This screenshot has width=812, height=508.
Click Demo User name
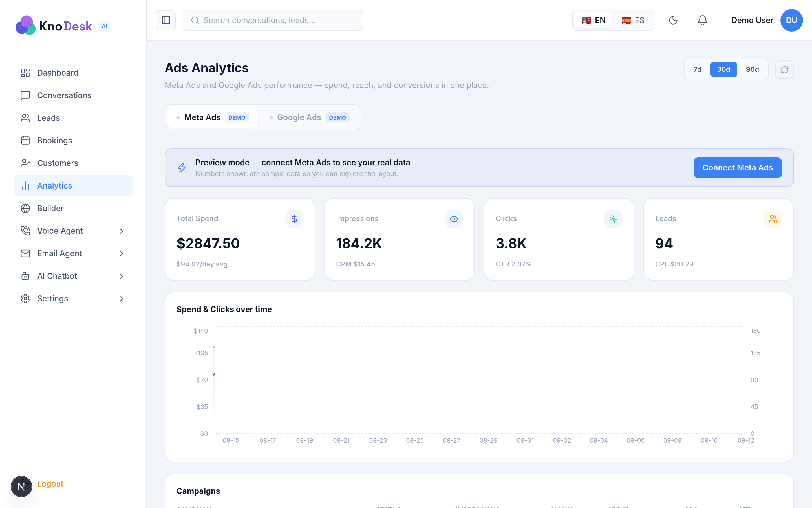coord(752,20)
